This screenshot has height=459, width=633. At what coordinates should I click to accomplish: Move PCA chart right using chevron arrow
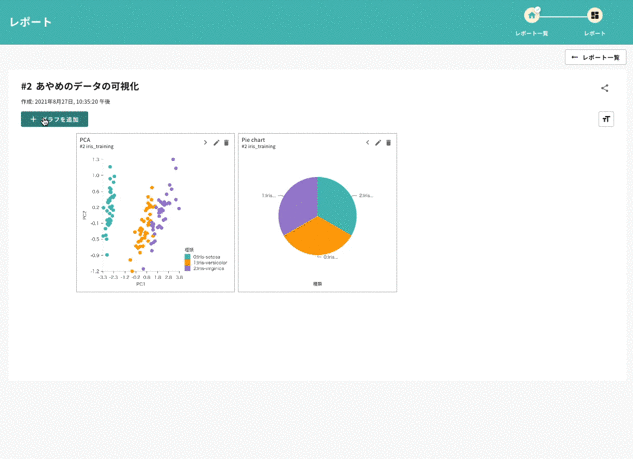coord(205,143)
